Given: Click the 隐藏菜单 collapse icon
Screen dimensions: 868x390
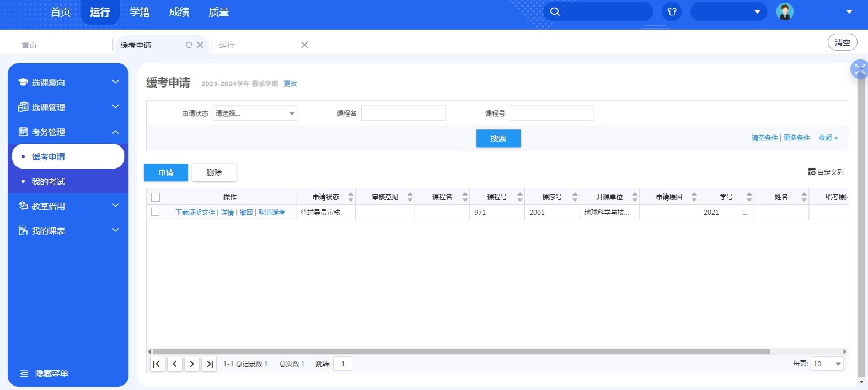Looking at the screenshot, I should click(24, 373).
